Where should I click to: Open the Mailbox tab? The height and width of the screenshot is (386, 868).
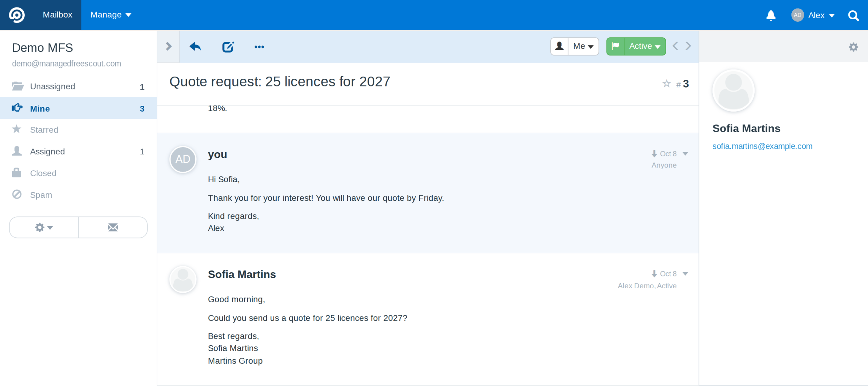pos(57,15)
